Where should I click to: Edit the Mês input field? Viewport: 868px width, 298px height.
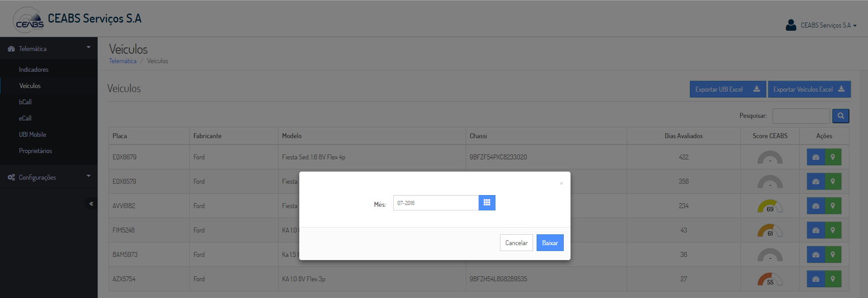(x=436, y=203)
